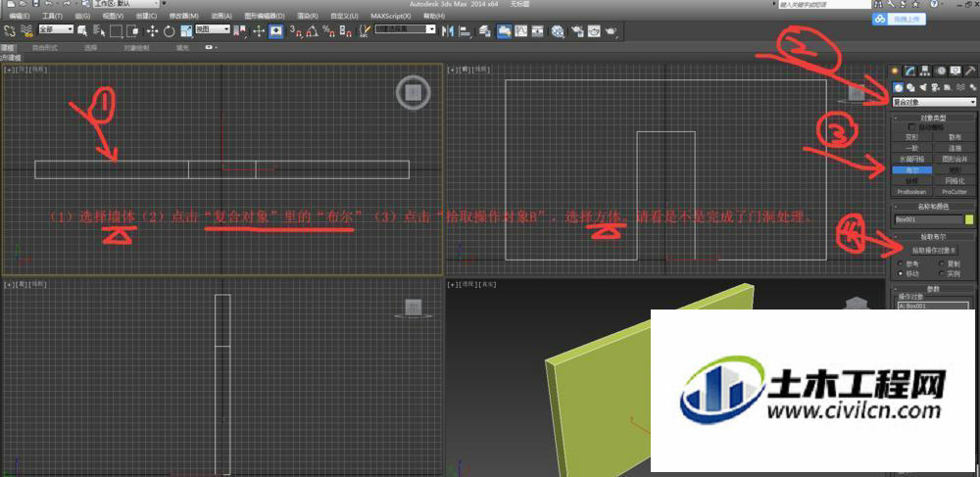Click the Box001 object name field
Screen dimensions: 980x477
[x=928, y=219]
